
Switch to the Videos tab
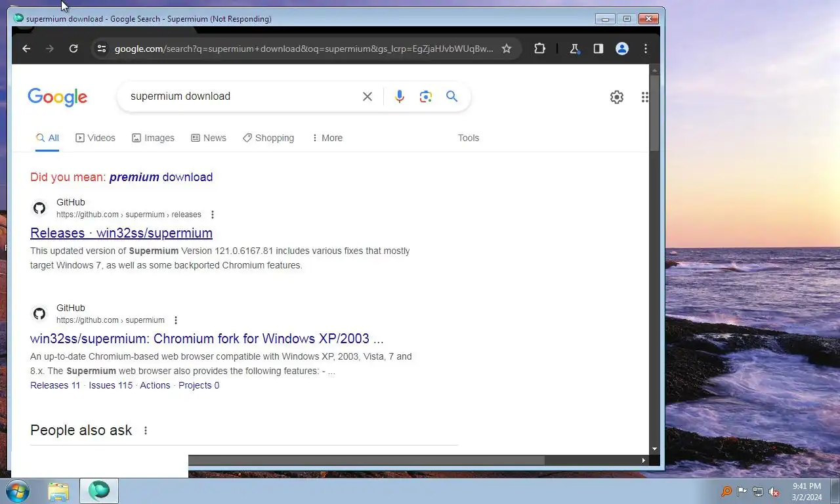pos(95,138)
